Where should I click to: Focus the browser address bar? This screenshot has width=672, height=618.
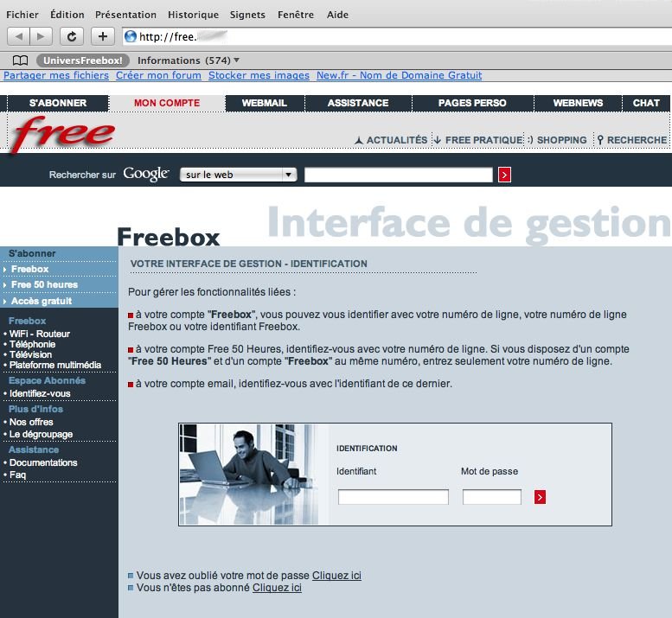tap(397, 36)
